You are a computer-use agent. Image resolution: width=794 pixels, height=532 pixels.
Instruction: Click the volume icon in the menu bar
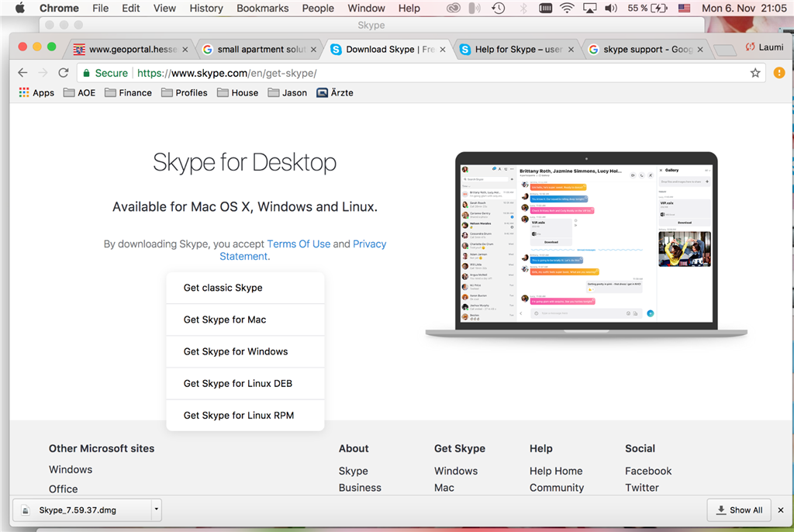coord(611,8)
